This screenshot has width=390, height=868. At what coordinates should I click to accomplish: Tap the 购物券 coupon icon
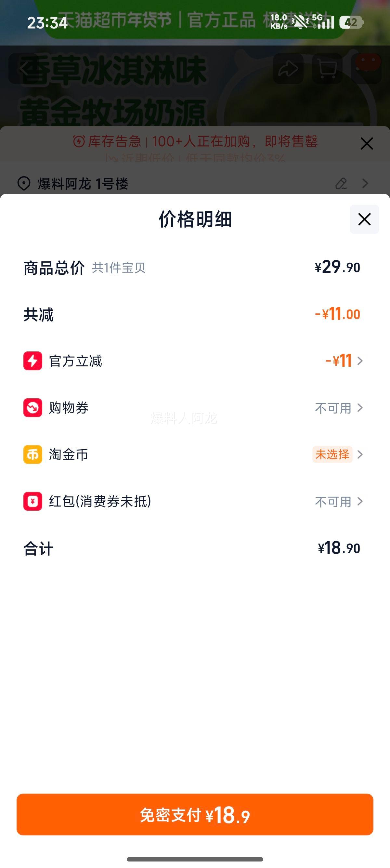(33, 408)
